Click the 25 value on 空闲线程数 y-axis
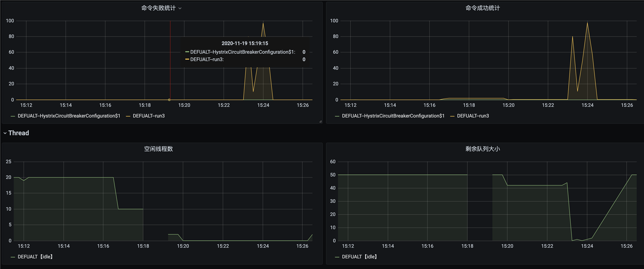This screenshot has width=644, height=269. [9, 161]
